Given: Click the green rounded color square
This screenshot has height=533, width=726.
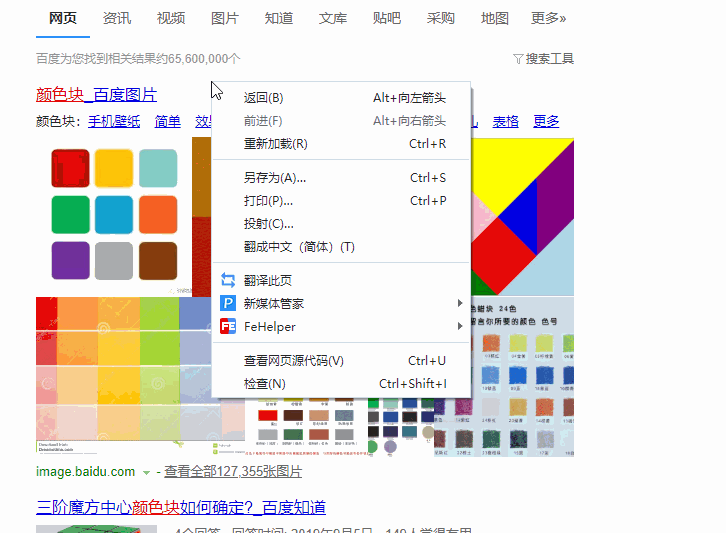Looking at the screenshot, I should coord(70,214).
